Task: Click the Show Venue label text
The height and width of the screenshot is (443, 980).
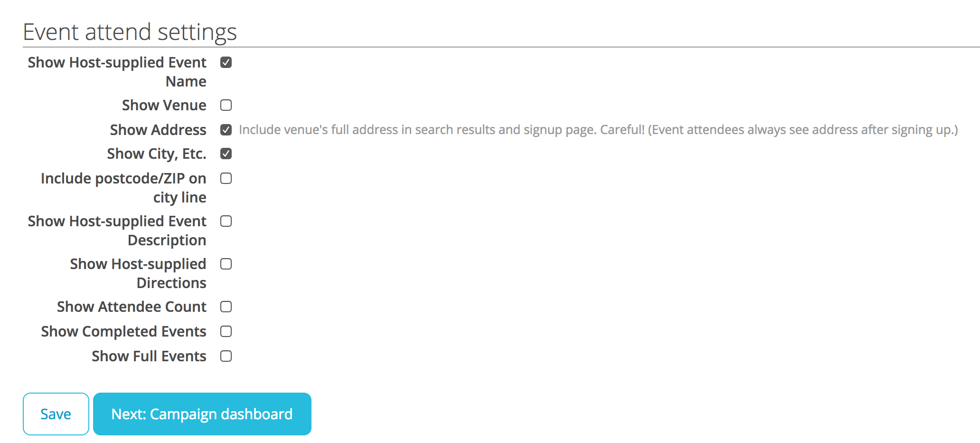Action: pyautogui.click(x=163, y=105)
